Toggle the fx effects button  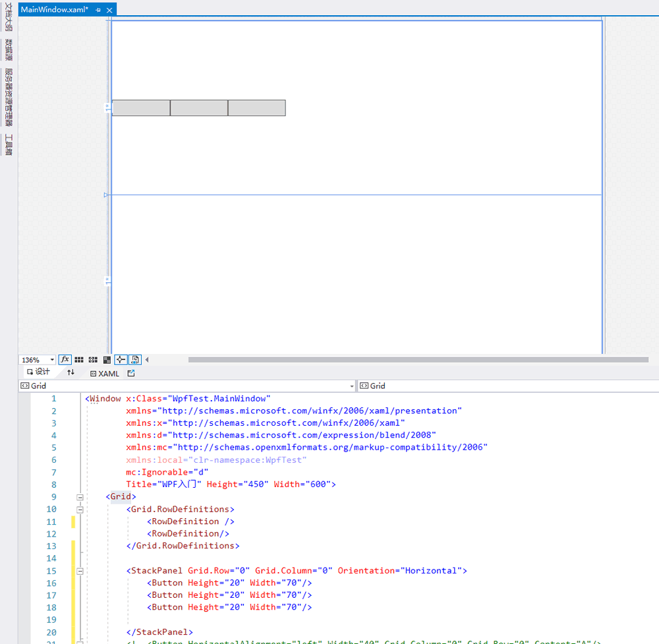pyautogui.click(x=65, y=360)
